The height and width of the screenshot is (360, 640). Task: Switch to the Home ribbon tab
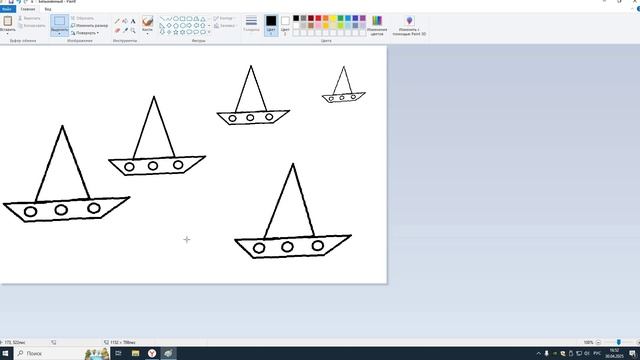pyautogui.click(x=28, y=9)
